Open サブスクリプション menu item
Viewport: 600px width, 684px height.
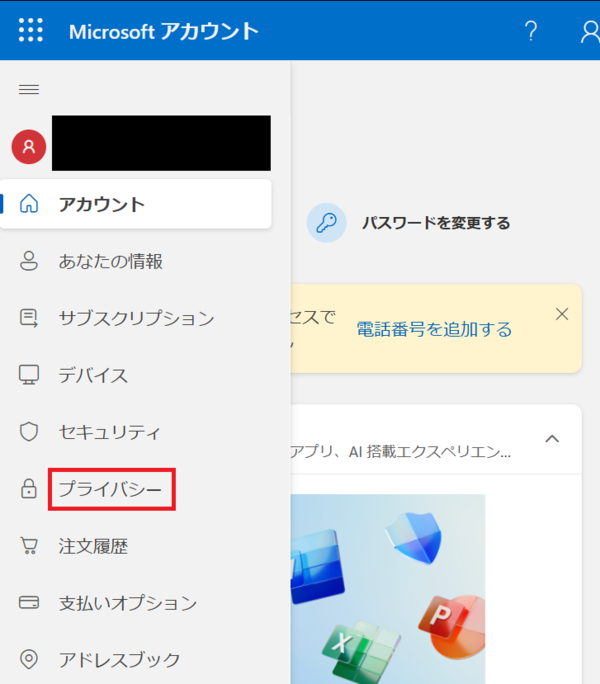tap(136, 318)
